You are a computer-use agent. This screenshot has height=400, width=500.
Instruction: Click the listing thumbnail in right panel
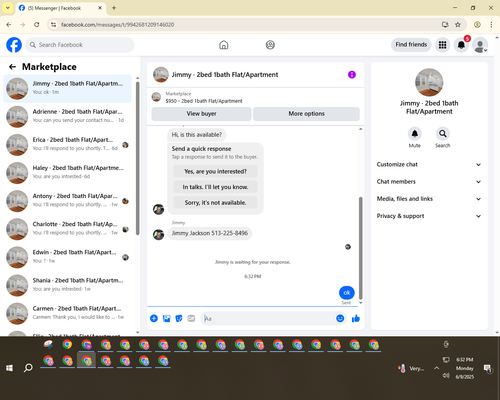[x=429, y=82]
